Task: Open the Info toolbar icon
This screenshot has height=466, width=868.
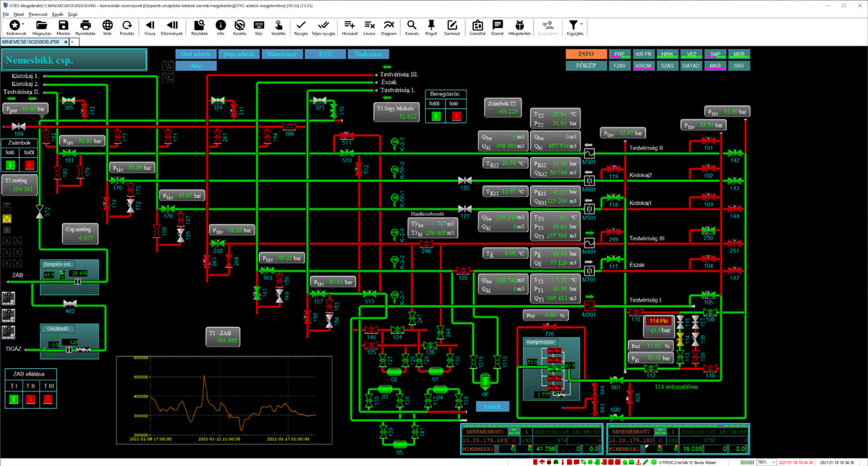Action: click(x=220, y=25)
